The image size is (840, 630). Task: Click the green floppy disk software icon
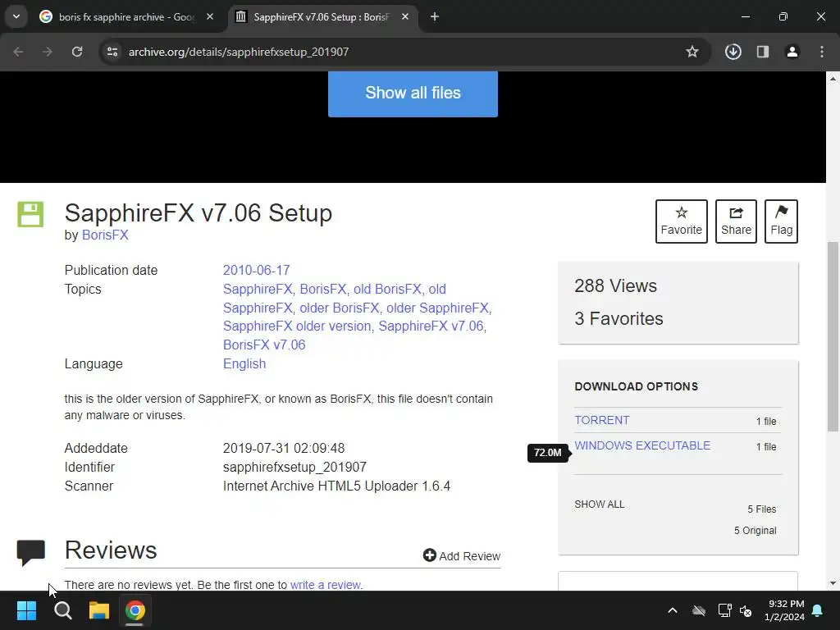point(30,214)
